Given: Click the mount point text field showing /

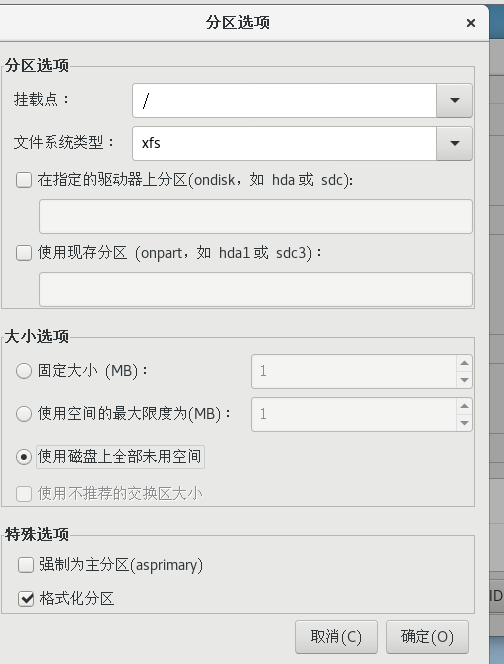Looking at the screenshot, I should point(285,100).
